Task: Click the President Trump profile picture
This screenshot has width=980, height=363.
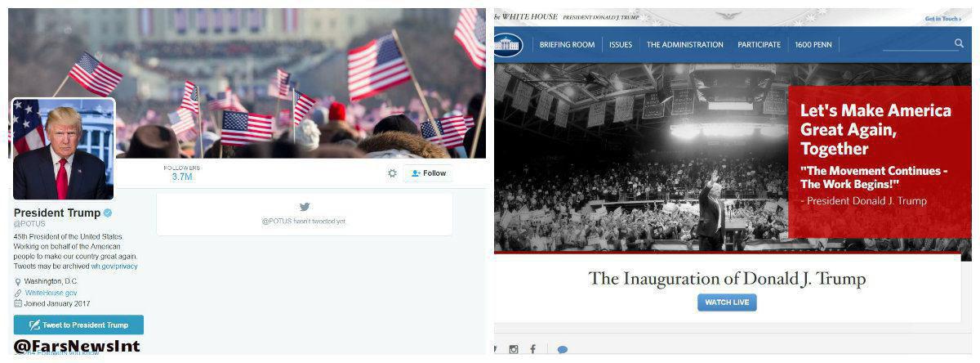Action: click(64, 150)
